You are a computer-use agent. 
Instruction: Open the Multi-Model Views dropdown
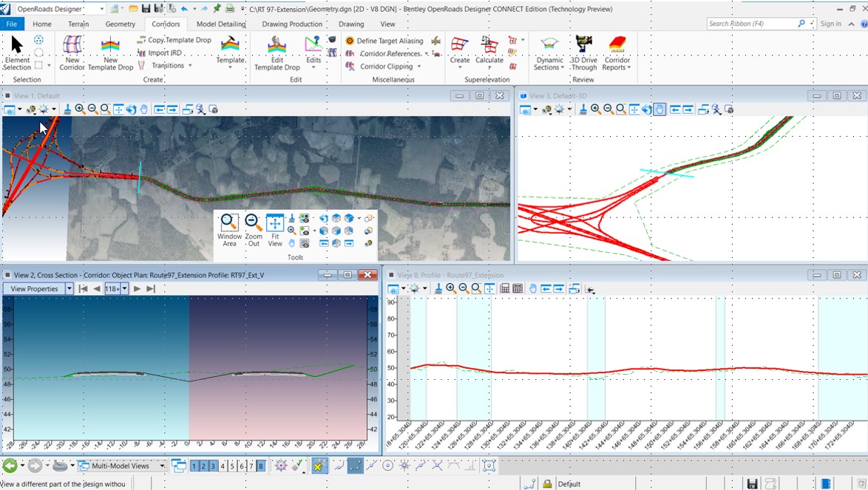point(162,466)
